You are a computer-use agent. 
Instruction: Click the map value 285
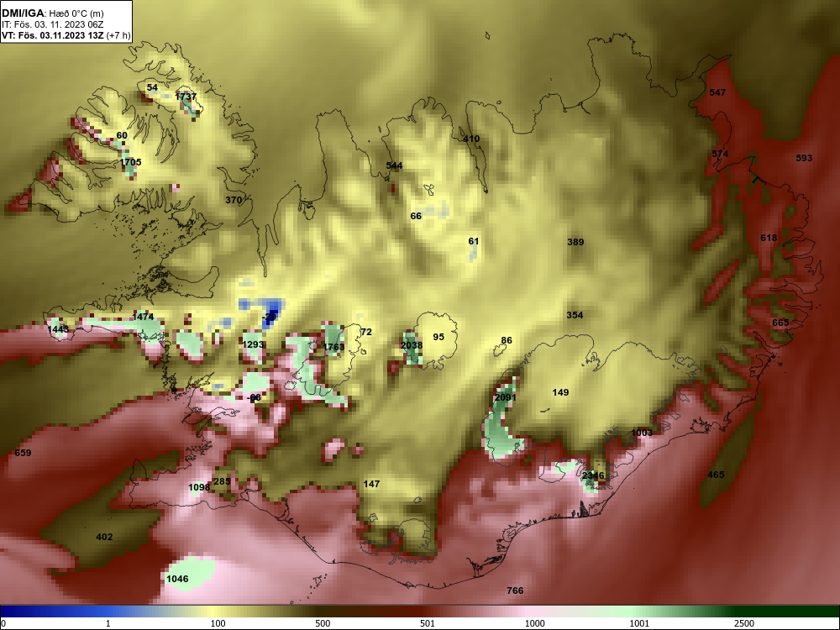coord(222,481)
